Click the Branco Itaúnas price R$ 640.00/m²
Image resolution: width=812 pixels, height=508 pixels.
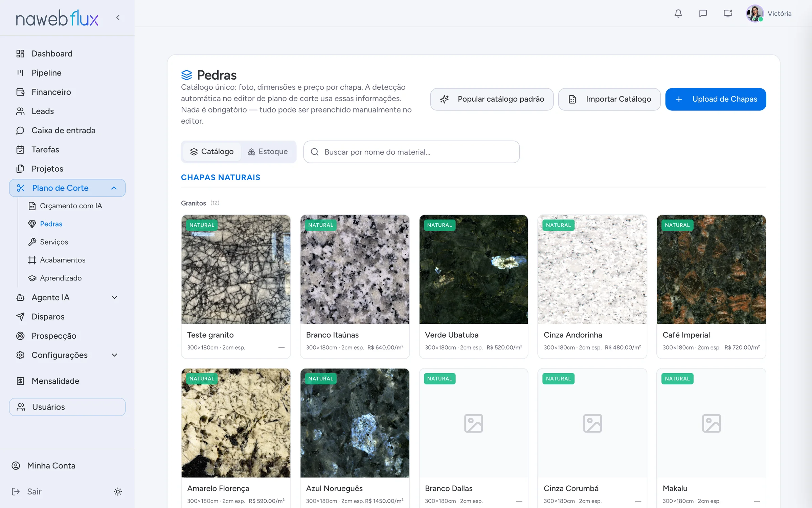385,347
